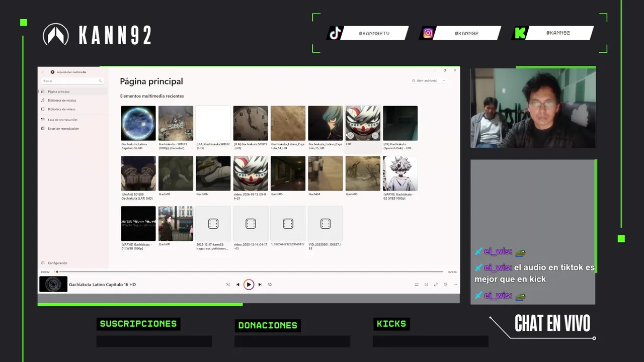Open the [U.A].Gachiakuta.S01E11 clock thumbnail

(251, 123)
